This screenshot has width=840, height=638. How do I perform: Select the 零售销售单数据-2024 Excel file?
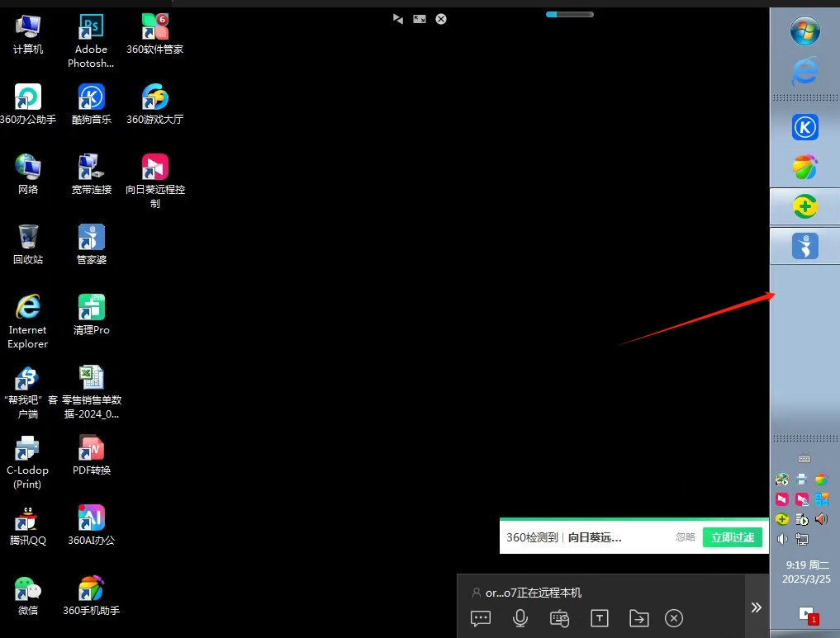point(91,392)
